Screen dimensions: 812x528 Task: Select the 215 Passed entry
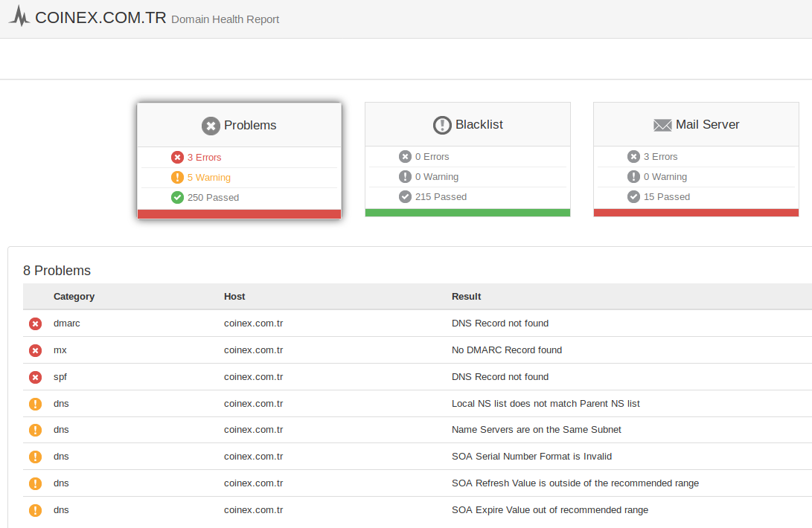click(x=441, y=197)
